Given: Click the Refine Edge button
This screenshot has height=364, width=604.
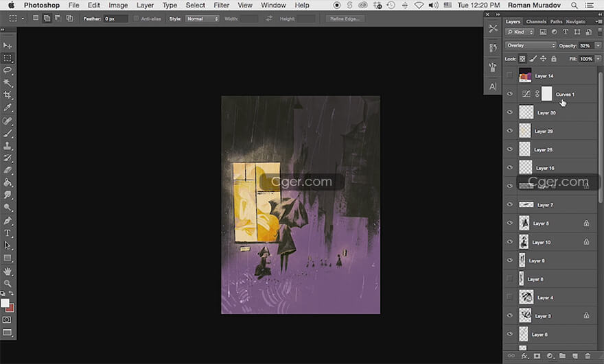Looking at the screenshot, I should tap(345, 19).
